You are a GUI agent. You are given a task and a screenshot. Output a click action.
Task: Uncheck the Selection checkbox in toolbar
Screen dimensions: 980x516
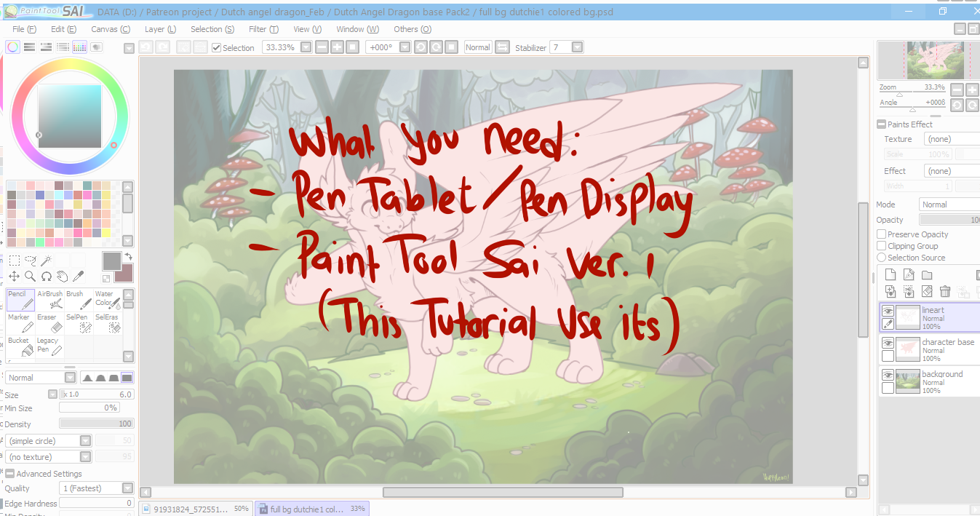[x=216, y=47]
